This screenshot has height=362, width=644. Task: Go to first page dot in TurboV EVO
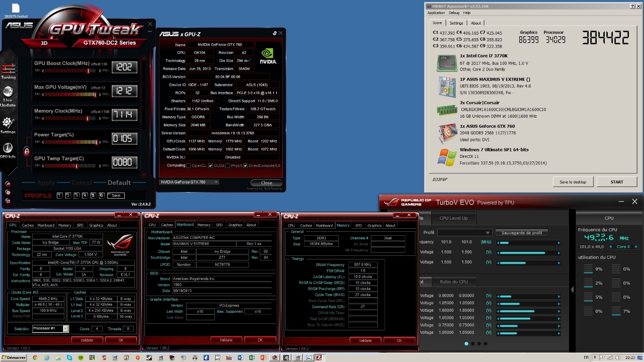pos(466,344)
